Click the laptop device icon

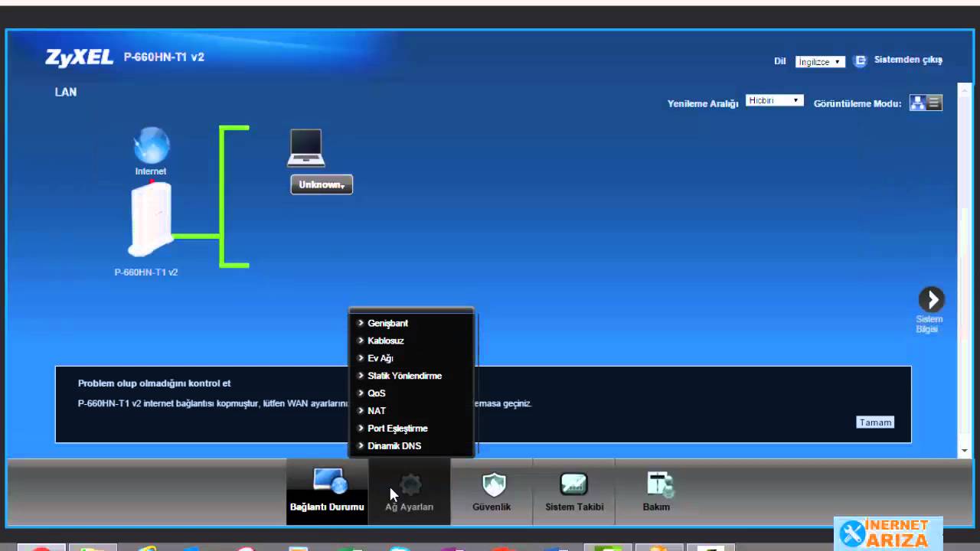(305, 148)
